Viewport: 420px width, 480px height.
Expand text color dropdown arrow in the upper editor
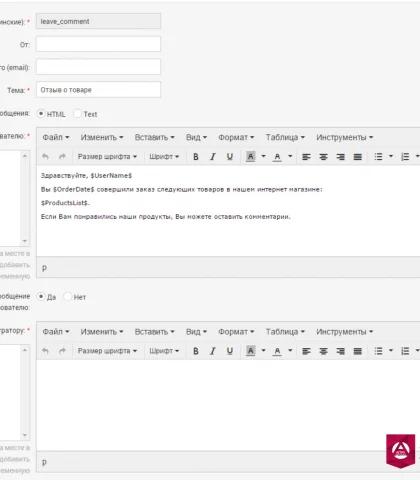(x=290, y=156)
